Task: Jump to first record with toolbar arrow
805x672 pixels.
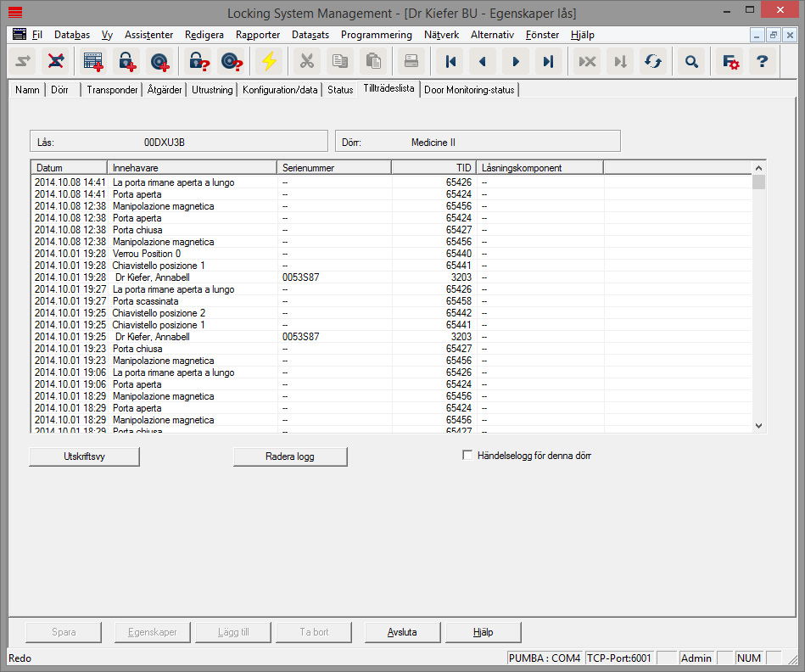Action: click(450, 61)
